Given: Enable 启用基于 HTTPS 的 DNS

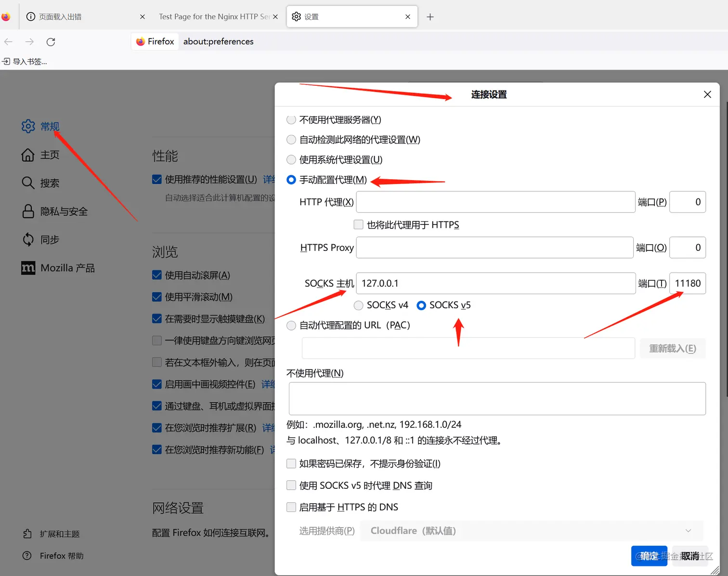Looking at the screenshot, I should [291, 507].
